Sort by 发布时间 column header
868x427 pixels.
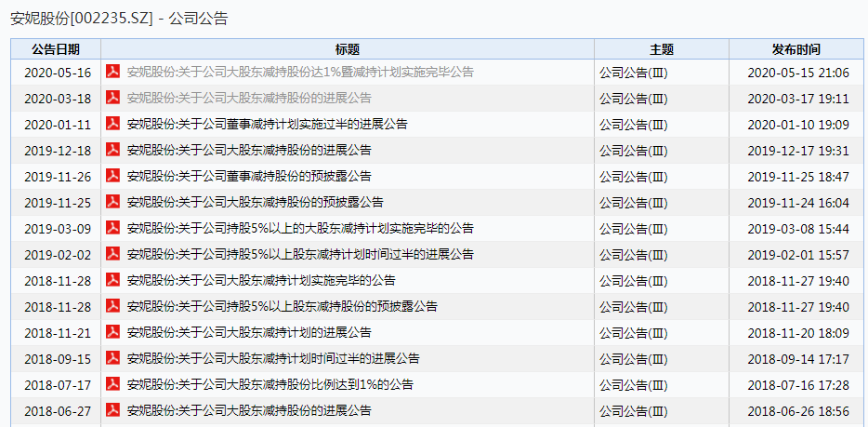(796, 49)
